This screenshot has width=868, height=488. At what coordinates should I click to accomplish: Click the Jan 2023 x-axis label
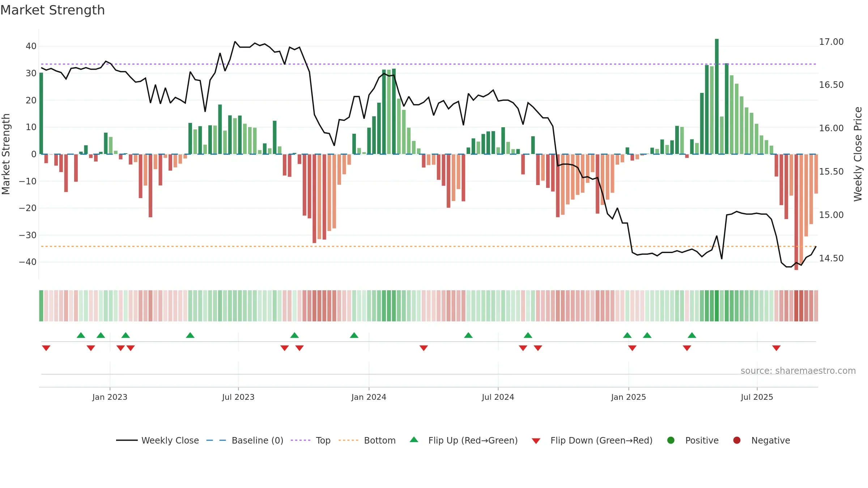(110, 397)
